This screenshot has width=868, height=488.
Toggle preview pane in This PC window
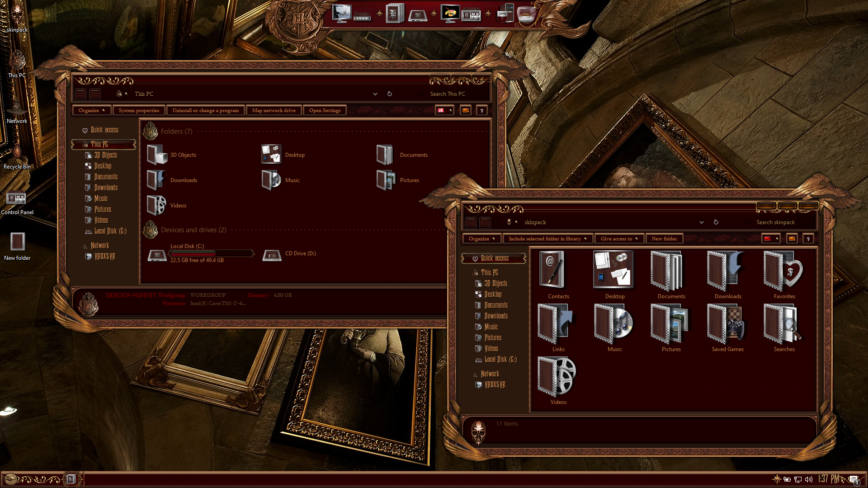465,110
